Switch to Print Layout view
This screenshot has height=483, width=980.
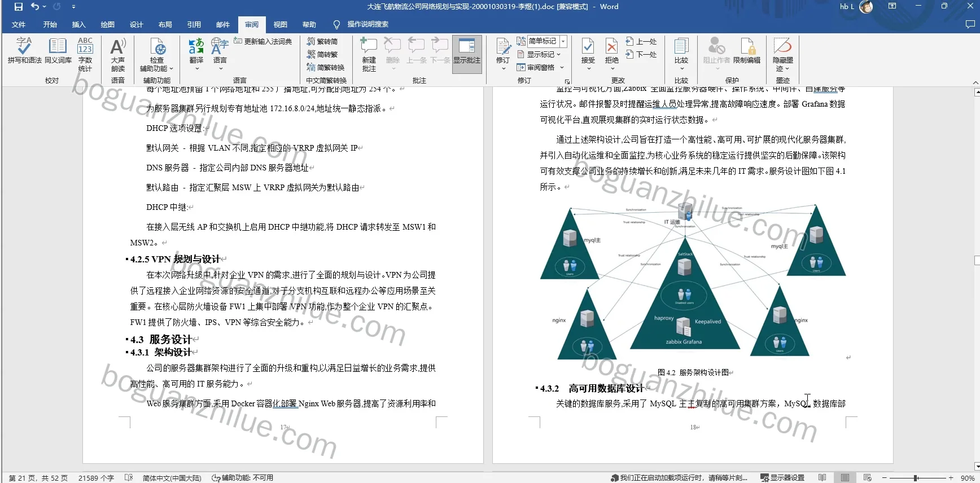845,478
